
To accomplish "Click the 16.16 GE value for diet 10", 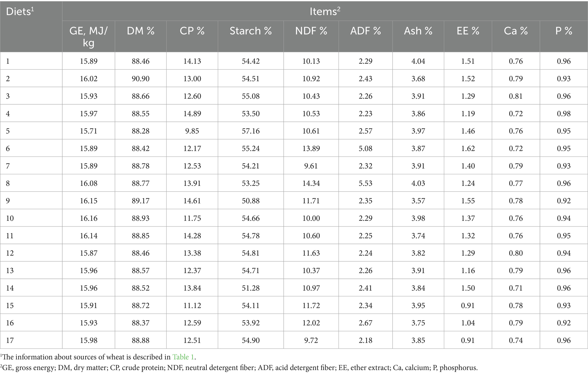I will pyautogui.click(x=88, y=218).
